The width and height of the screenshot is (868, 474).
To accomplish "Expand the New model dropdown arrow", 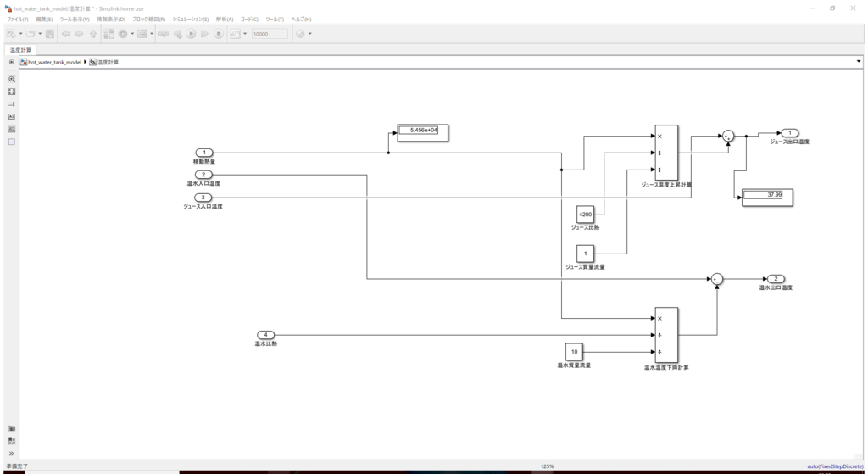I will (20, 34).
